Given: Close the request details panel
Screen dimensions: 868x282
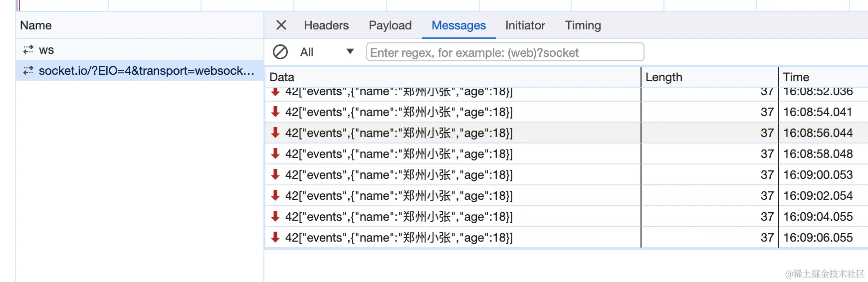Looking at the screenshot, I should coord(281,25).
